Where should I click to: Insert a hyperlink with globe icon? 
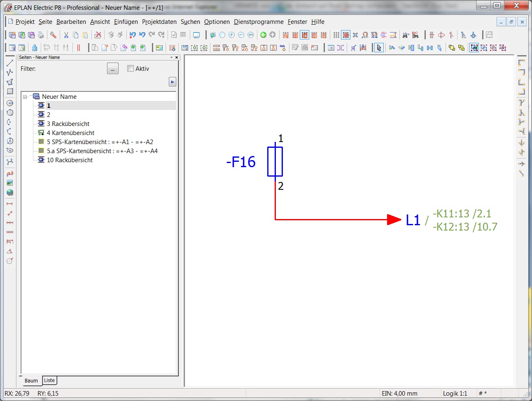click(10, 192)
